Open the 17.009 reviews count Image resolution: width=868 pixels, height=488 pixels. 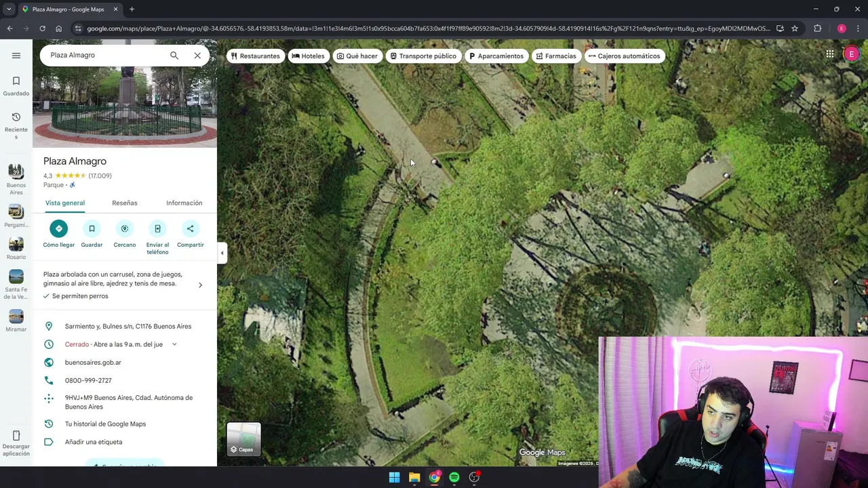[x=100, y=176]
